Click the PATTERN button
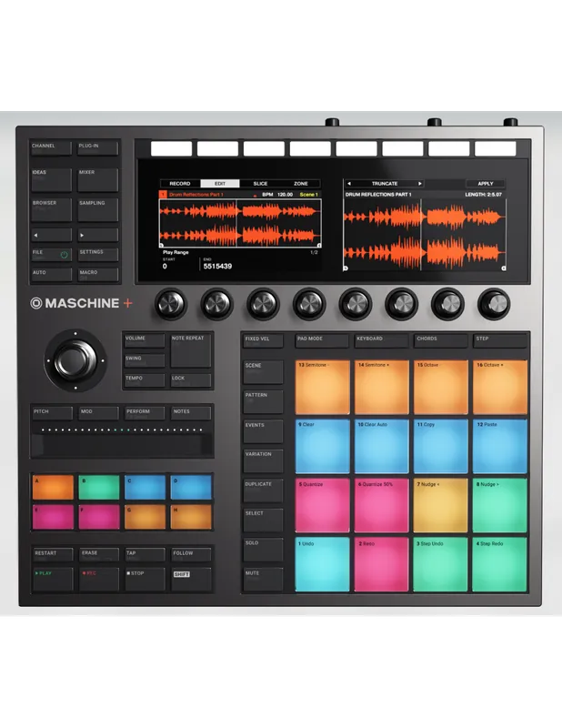This screenshot has height=728, width=562. click(x=263, y=401)
